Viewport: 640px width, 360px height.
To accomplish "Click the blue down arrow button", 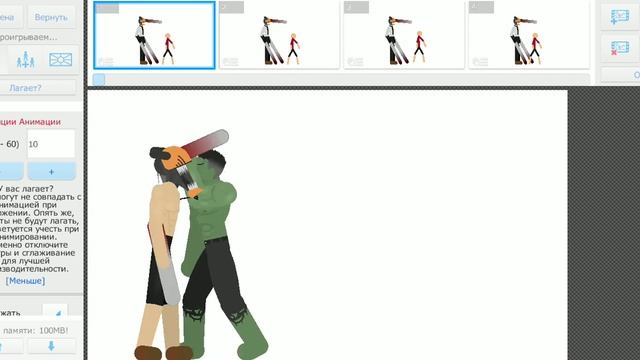I will click(x=51, y=346).
